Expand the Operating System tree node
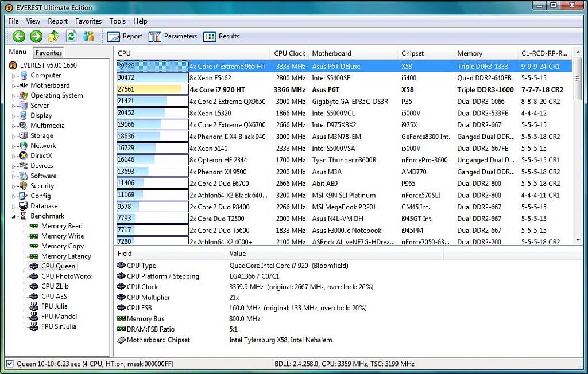 tap(14, 96)
